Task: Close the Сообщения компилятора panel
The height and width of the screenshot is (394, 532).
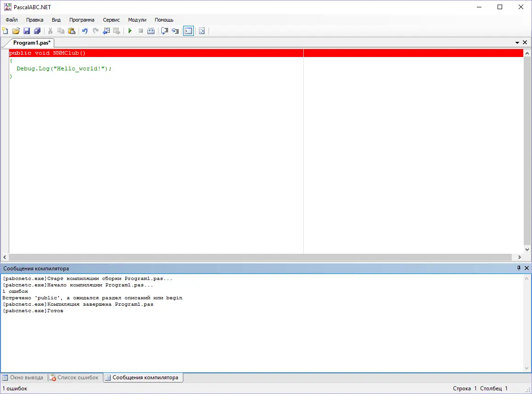Action: (x=526, y=268)
